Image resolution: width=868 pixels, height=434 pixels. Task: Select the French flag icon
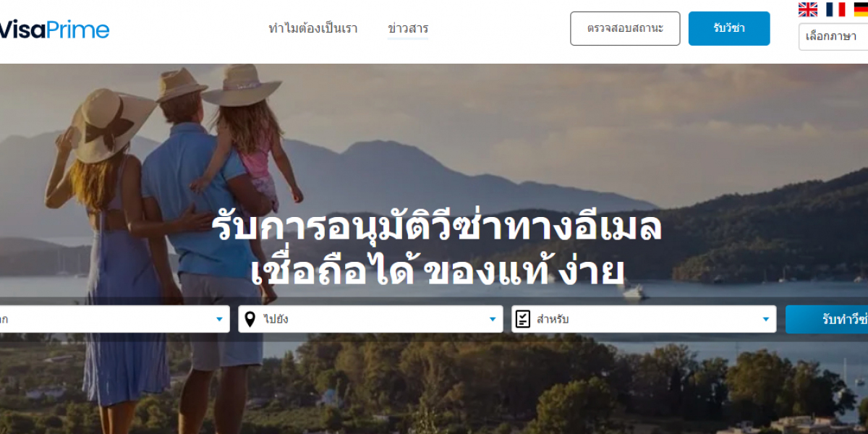pyautogui.click(x=835, y=9)
